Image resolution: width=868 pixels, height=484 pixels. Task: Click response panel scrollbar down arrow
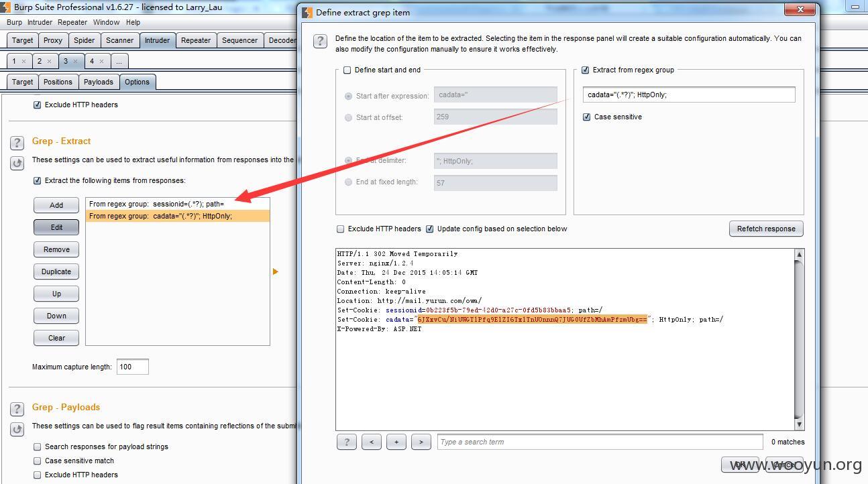click(x=799, y=424)
